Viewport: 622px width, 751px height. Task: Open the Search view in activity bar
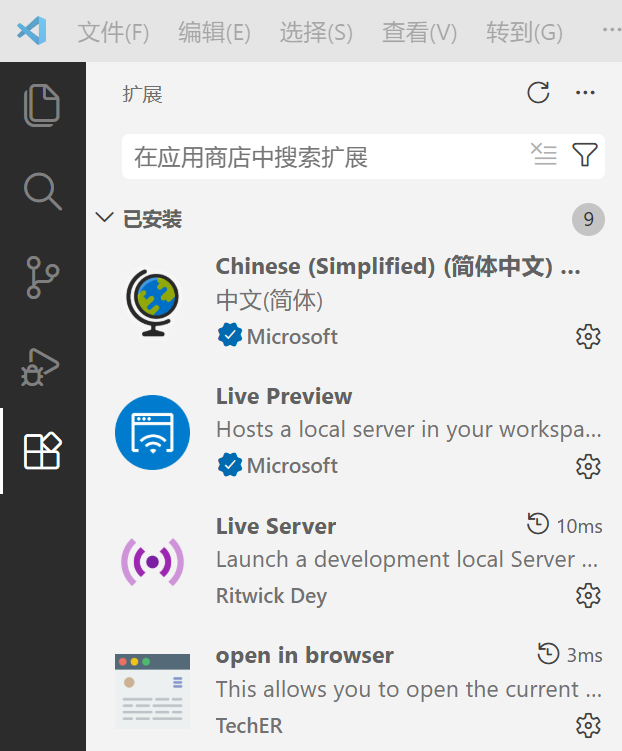point(42,191)
